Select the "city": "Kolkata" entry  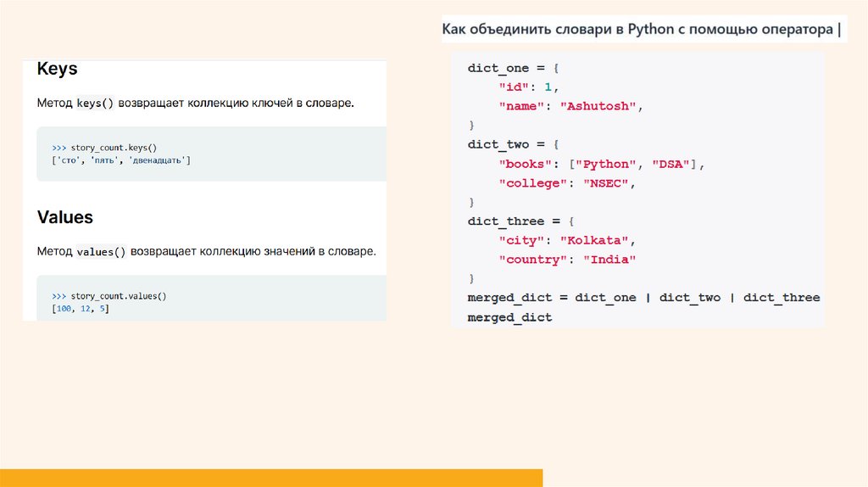565,240
